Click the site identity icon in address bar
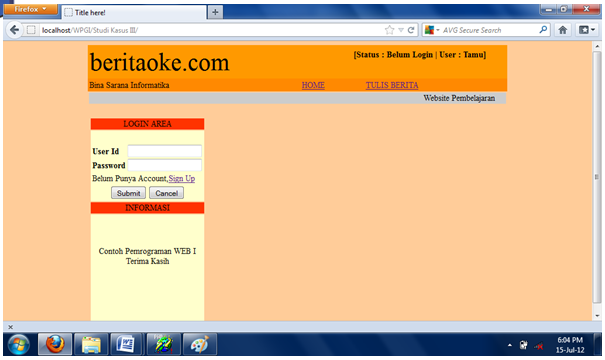Screen dimensions: 605x360 click(x=31, y=30)
